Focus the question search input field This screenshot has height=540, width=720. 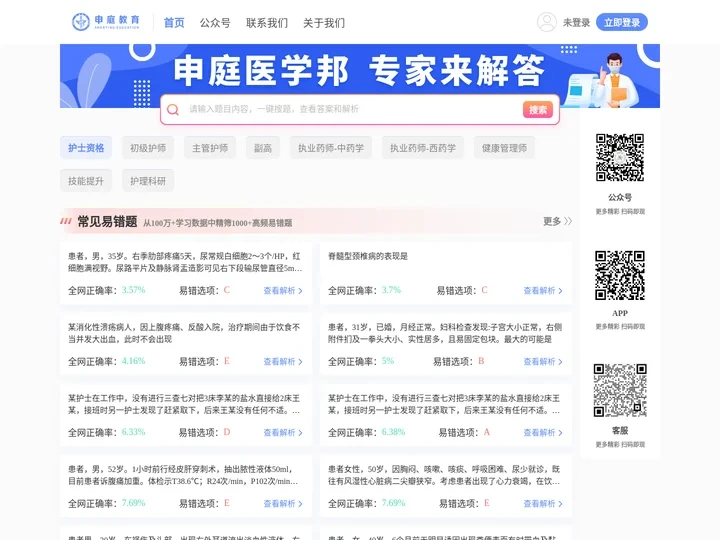354,109
